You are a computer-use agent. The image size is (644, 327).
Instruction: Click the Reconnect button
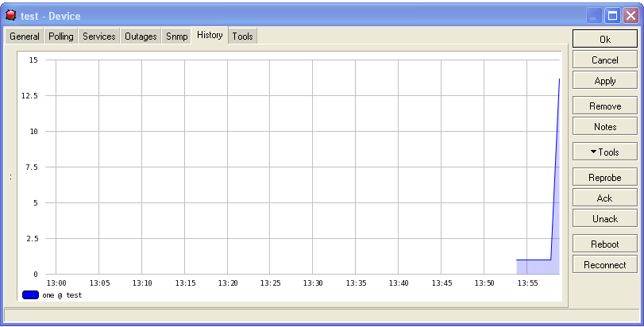pos(605,264)
